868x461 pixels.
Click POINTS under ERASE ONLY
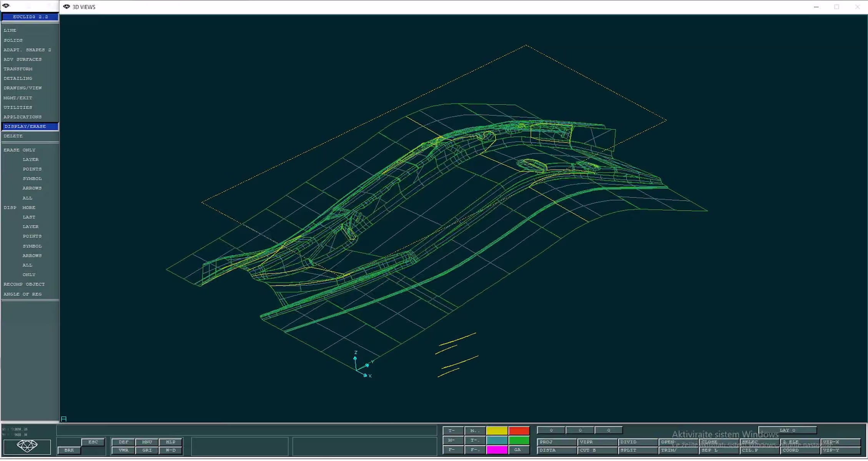[32, 169]
